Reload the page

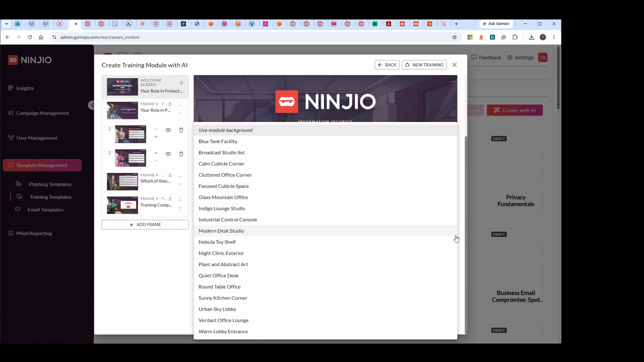pos(30,37)
